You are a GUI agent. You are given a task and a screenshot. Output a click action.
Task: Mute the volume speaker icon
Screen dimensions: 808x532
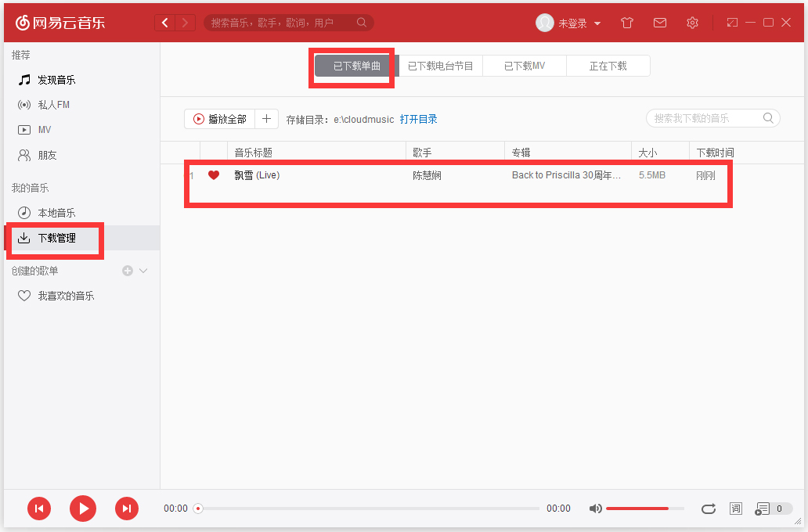(x=595, y=508)
